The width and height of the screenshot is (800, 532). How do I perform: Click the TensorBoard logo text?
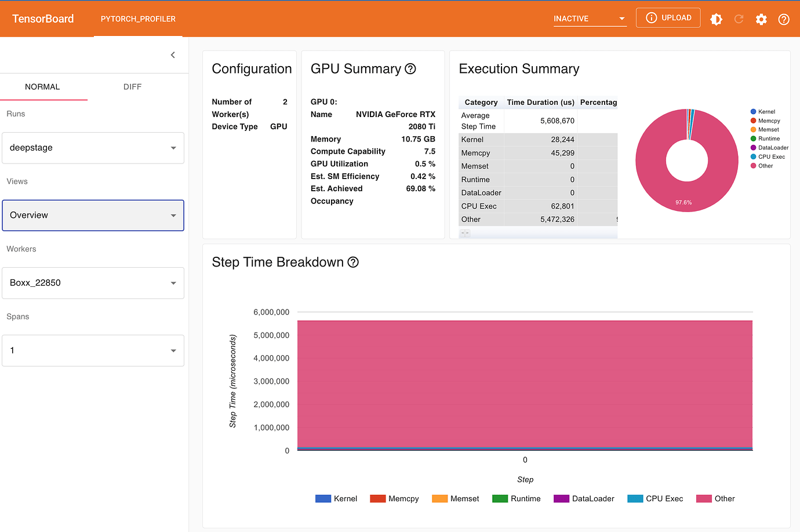click(x=43, y=19)
